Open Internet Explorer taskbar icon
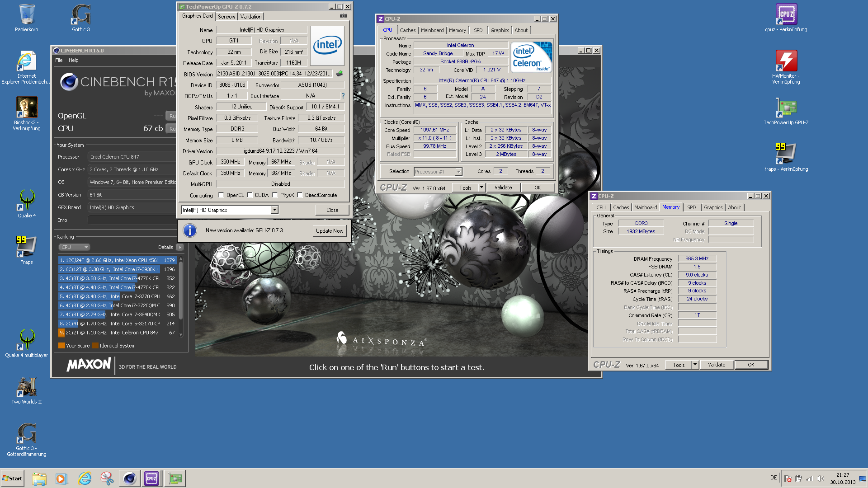868x488 pixels. click(x=85, y=479)
